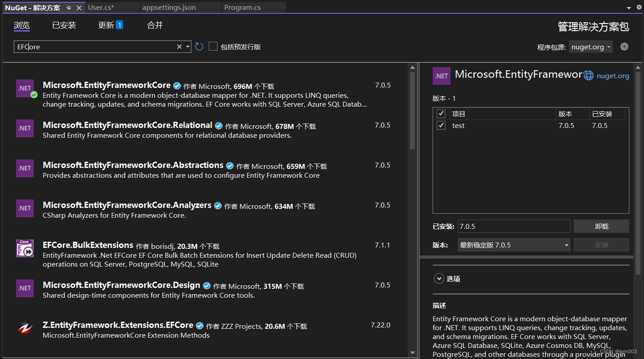Click the globe icon beside nuget.org
Viewport: 644px width, 359px height.
coord(588,76)
